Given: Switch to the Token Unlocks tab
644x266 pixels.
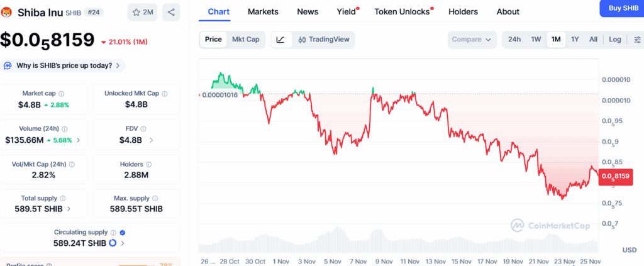Looking at the screenshot, I should pyautogui.click(x=402, y=11).
